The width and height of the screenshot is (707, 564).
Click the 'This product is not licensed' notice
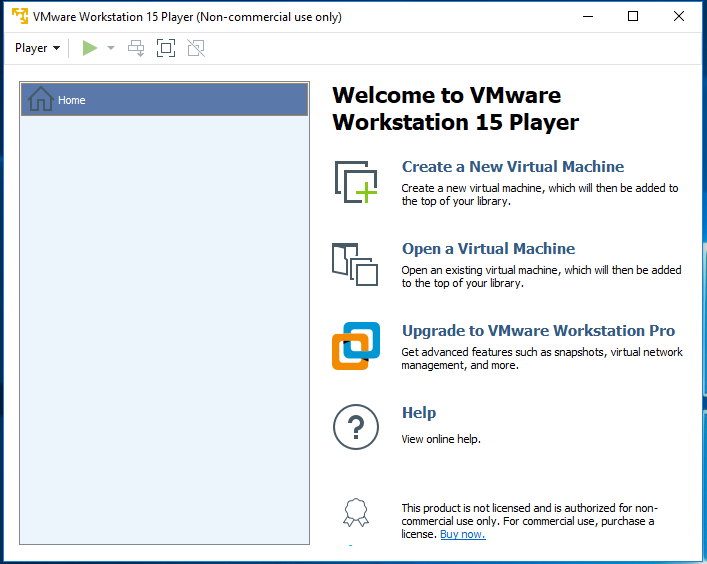click(x=529, y=521)
